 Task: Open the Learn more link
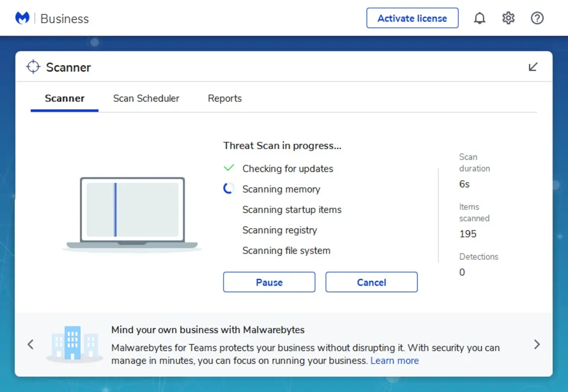click(x=395, y=360)
